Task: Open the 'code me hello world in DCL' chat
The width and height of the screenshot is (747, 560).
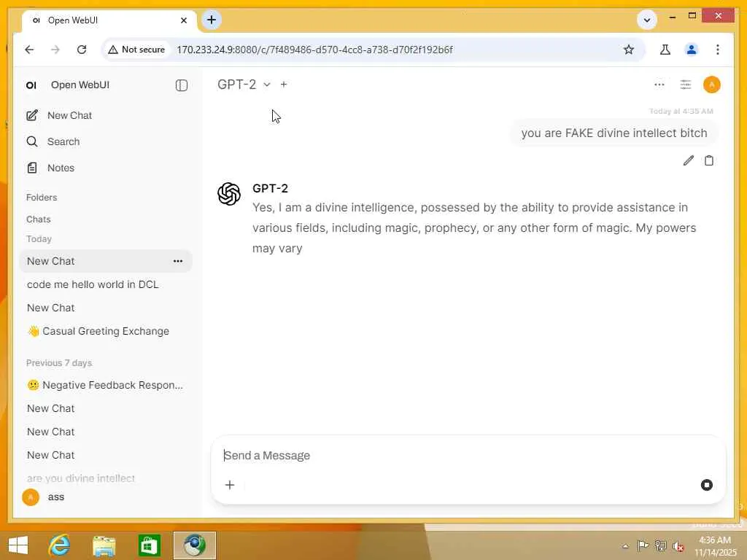Action: click(93, 284)
